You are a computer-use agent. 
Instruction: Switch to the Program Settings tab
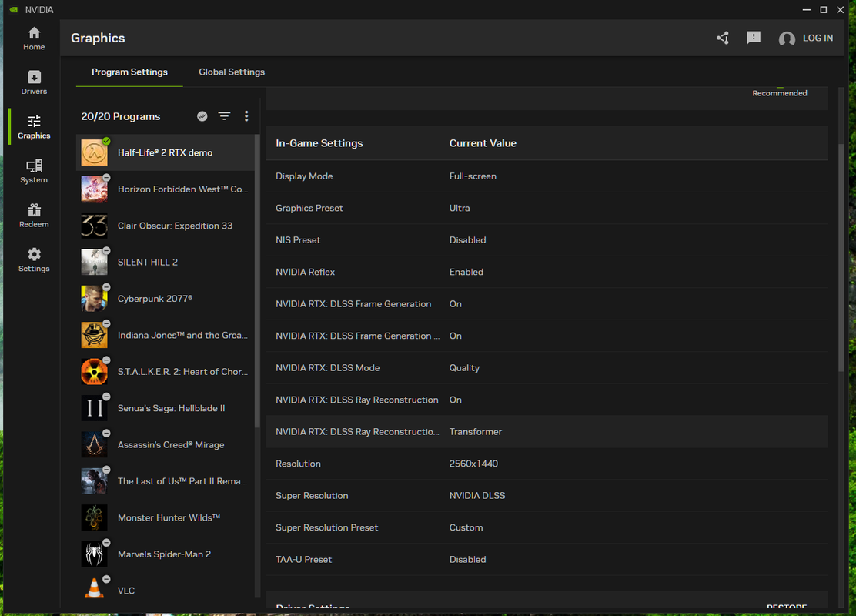(x=129, y=72)
